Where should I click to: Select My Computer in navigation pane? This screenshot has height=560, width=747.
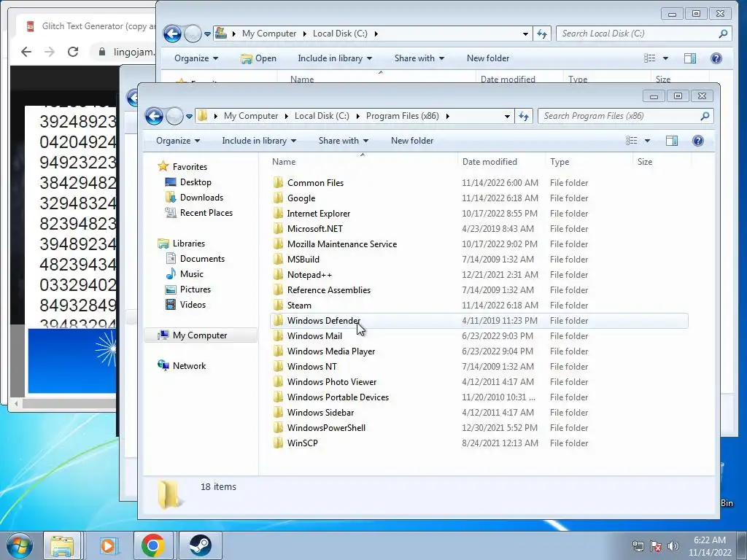pos(200,335)
